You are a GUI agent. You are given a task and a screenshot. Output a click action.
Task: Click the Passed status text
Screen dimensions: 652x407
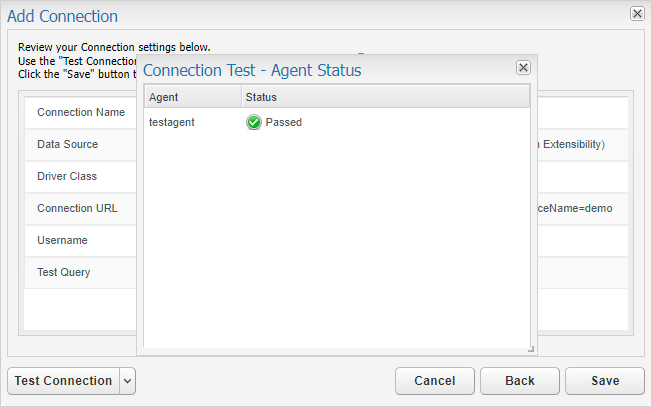(x=284, y=122)
